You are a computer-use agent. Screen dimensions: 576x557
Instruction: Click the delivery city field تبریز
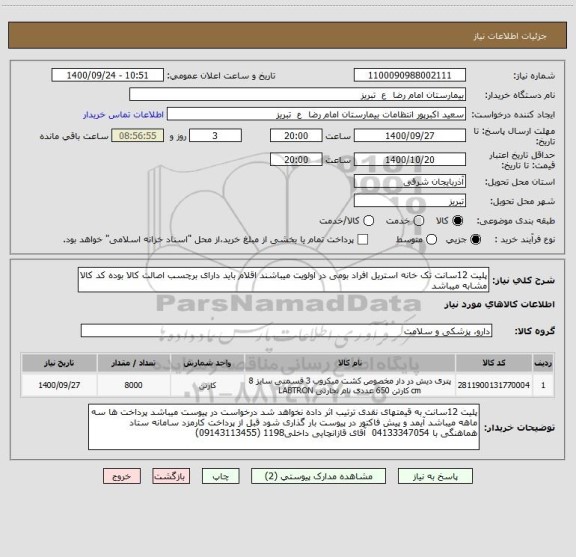tap(410, 201)
